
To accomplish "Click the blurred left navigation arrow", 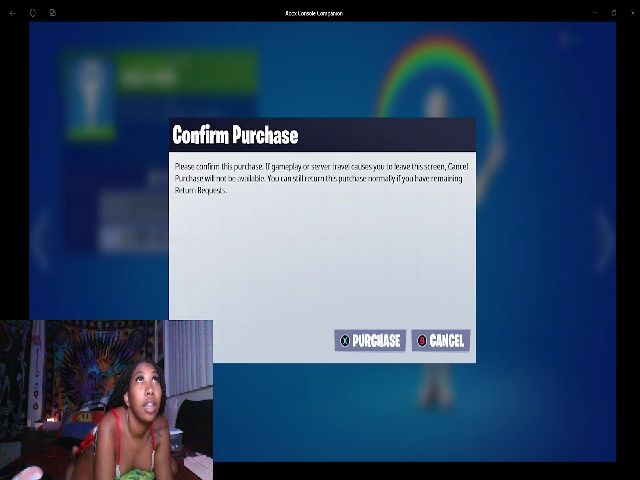I will 41,240.
